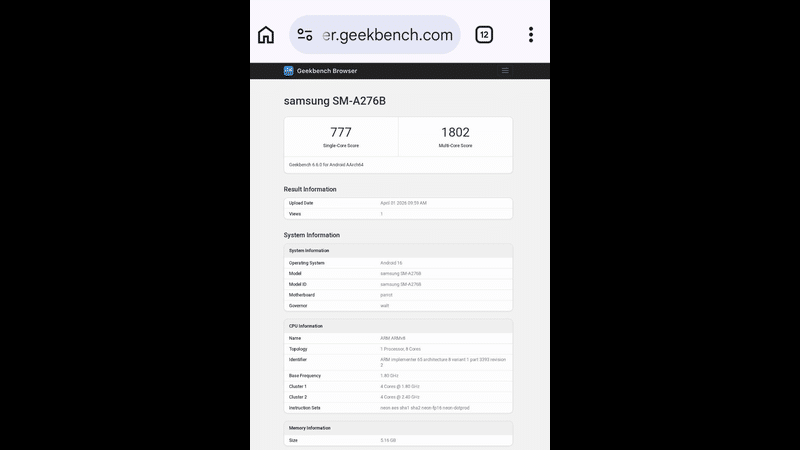Click the 777 Single-Core Score value

pos(341,132)
